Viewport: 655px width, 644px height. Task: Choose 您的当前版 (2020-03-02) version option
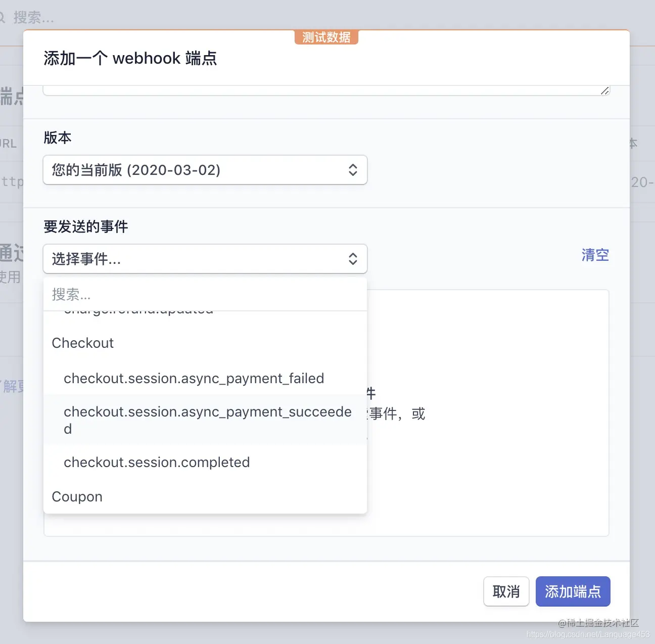coord(135,170)
